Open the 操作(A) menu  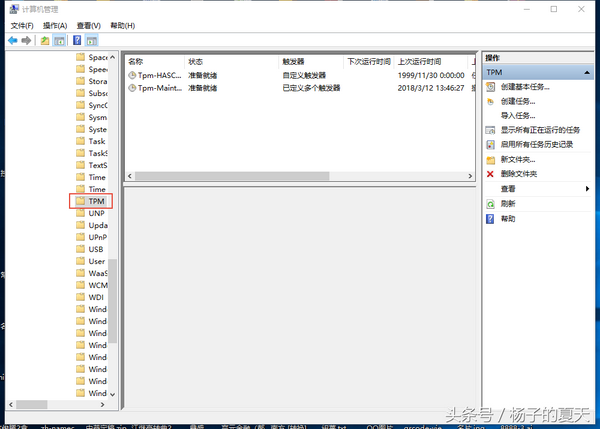pyautogui.click(x=56, y=25)
